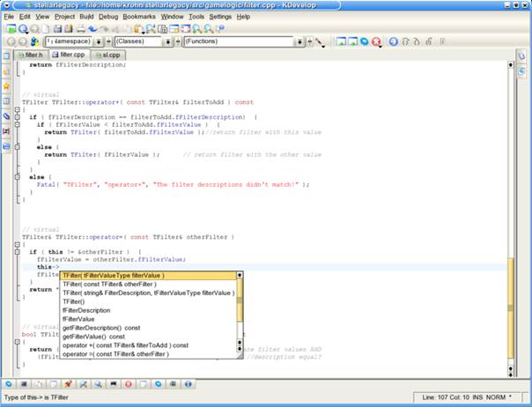Click the new blank document icon
532x407 pixels.
46,29
